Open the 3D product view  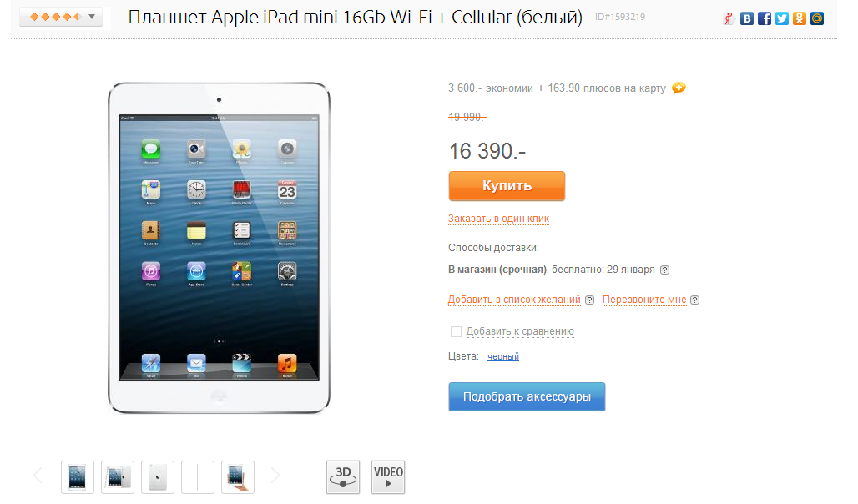click(343, 477)
